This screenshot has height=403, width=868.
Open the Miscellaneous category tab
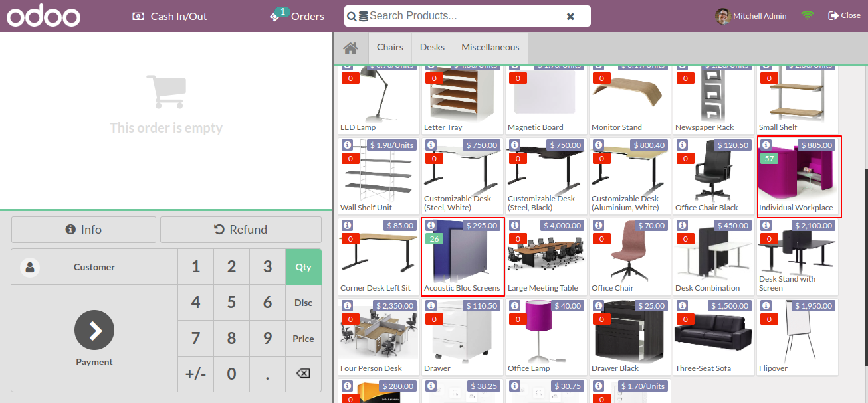point(490,48)
